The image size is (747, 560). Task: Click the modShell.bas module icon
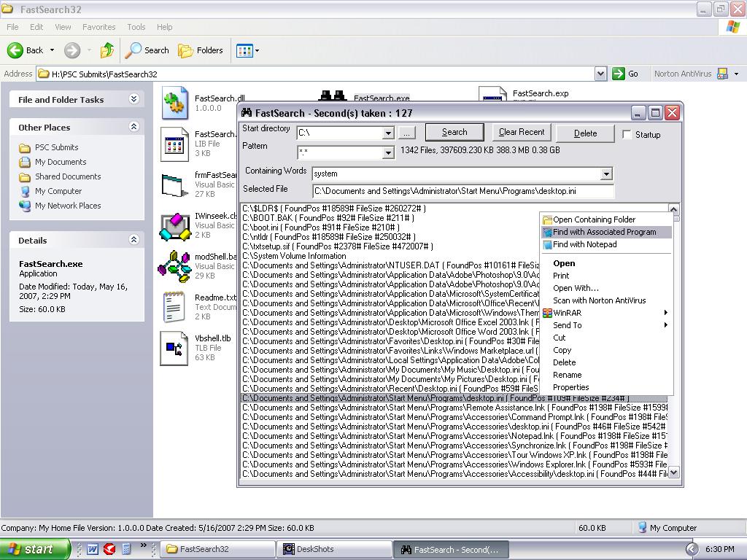(175, 266)
